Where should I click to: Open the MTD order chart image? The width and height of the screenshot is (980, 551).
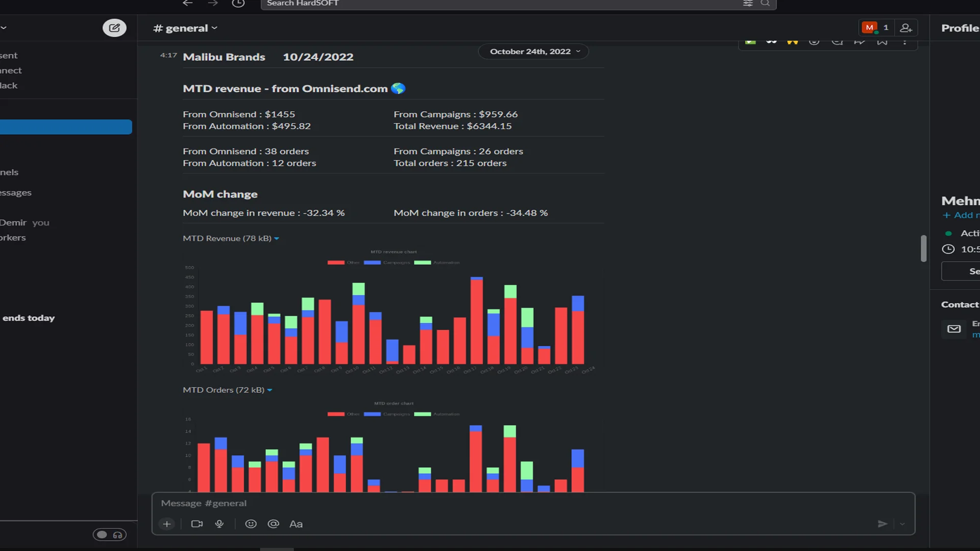click(x=393, y=446)
